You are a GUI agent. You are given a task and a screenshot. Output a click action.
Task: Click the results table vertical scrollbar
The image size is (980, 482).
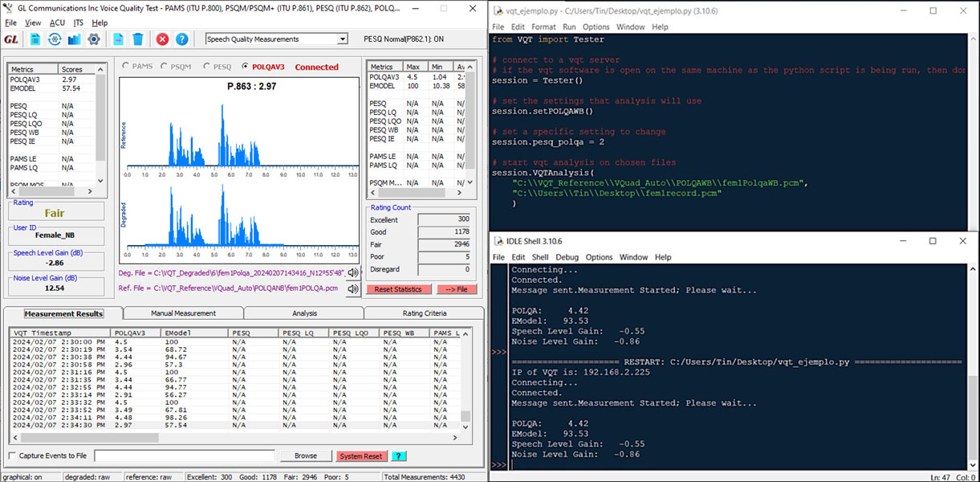[465, 380]
